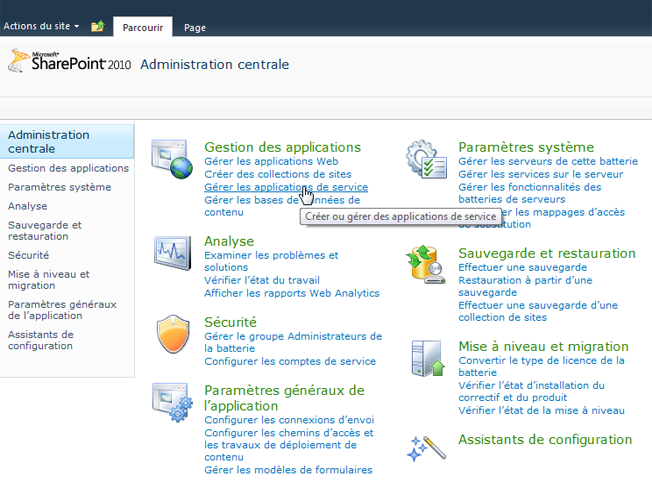Open the Sauvegarde et restauration heading

click(547, 253)
